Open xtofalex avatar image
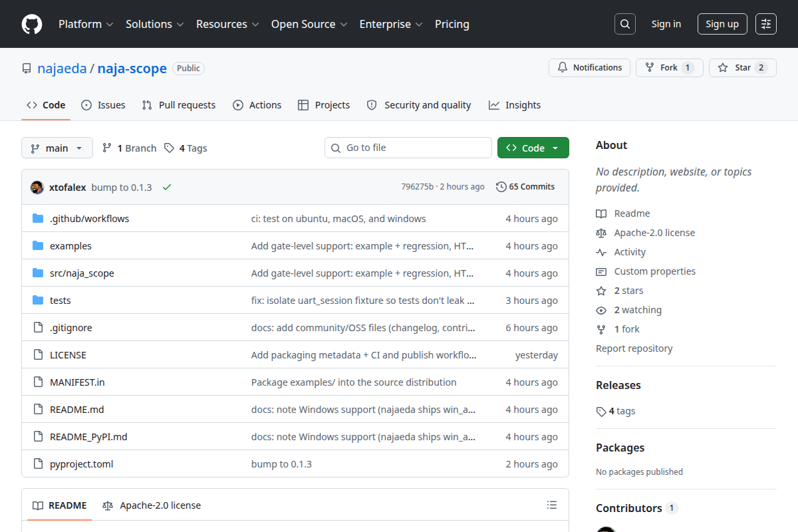This screenshot has width=798, height=532. [x=37, y=188]
